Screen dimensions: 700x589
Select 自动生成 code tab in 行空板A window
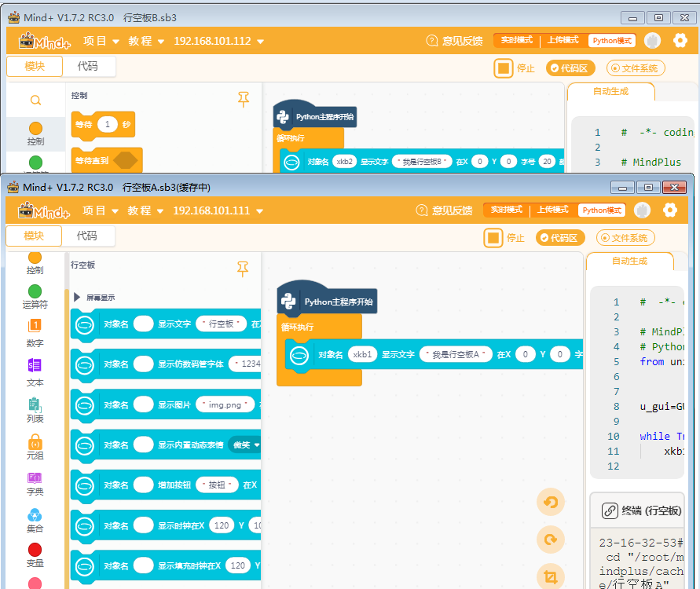tap(629, 261)
